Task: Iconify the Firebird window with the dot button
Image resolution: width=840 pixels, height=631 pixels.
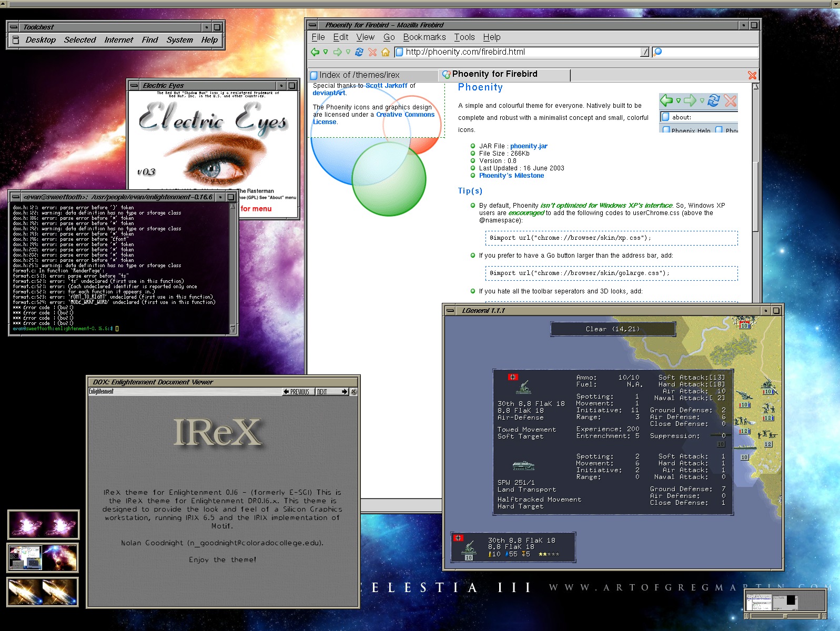Action: (744, 25)
